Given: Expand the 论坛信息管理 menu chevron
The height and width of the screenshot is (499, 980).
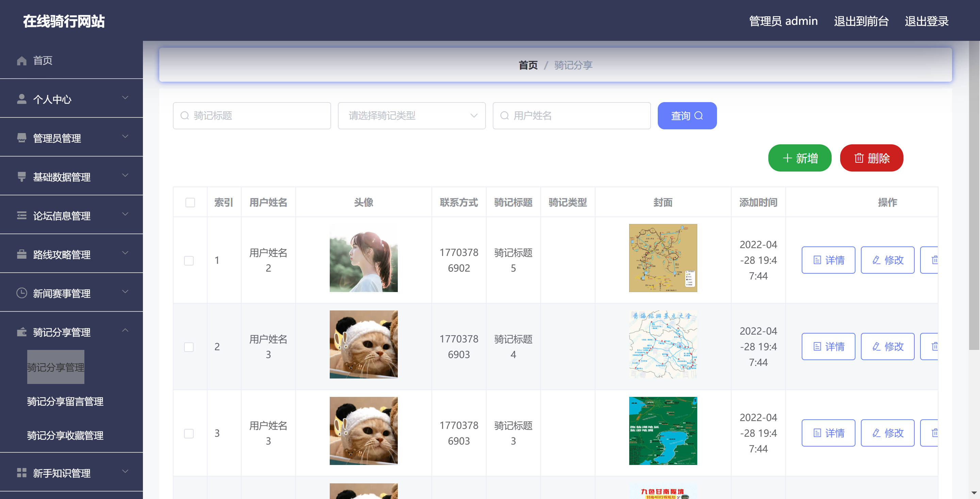Looking at the screenshot, I should (x=125, y=214).
